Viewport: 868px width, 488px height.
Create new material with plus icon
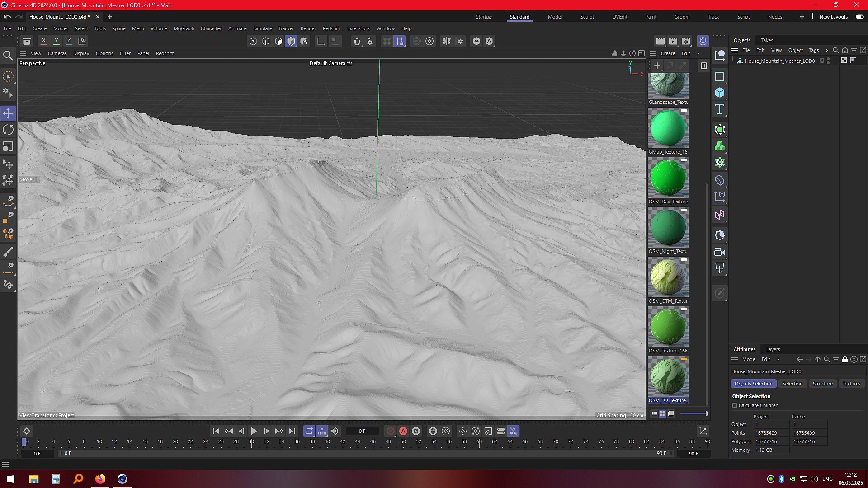click(x=657, y=66)
